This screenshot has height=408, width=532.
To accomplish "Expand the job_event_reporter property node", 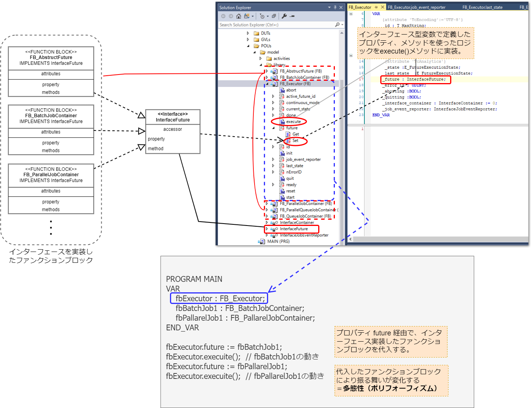I will click(x=273, y=160).
